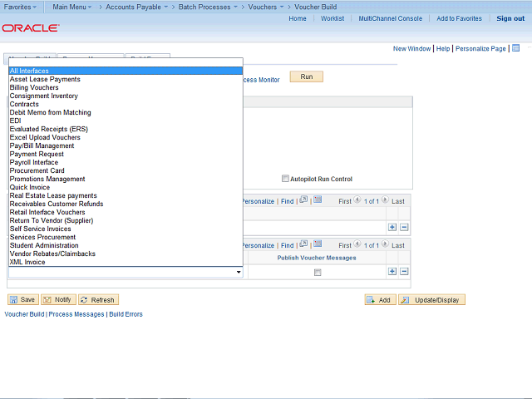The image size is (532, 399).
Task: Add a row beside Publish Voucher Messages checkbox
Action: point(392,272)
